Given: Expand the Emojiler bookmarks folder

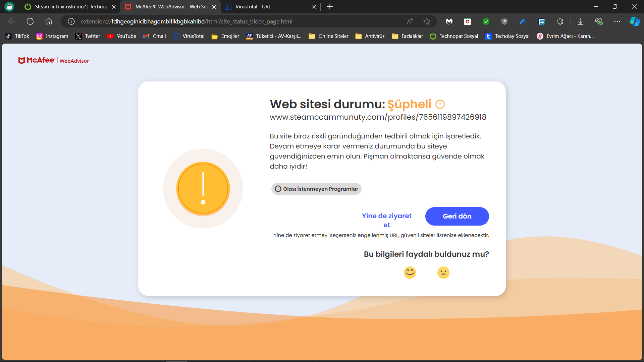Looking at the screenshot, I should (x=225, y=36).
